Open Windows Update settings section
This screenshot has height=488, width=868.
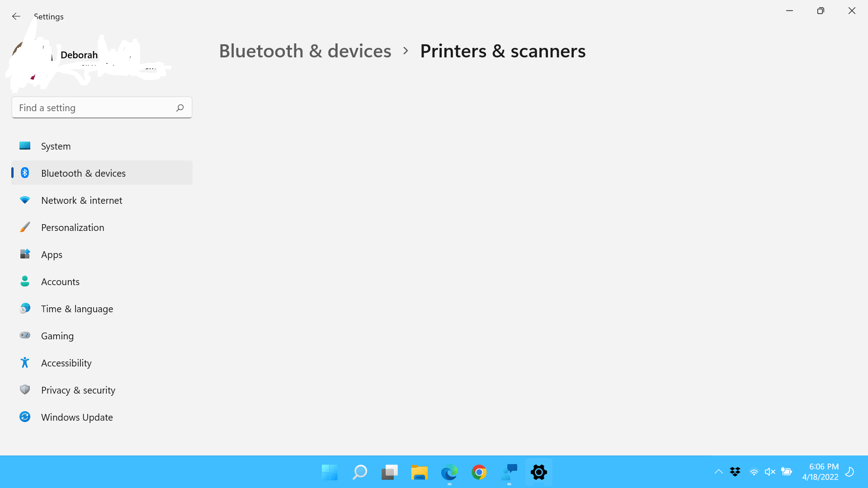(x=76, y=417)
